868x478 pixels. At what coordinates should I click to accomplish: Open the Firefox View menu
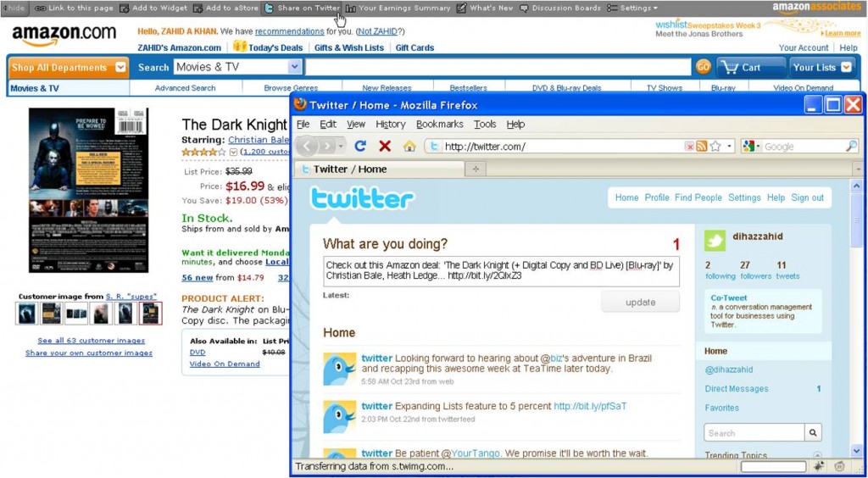356,125
